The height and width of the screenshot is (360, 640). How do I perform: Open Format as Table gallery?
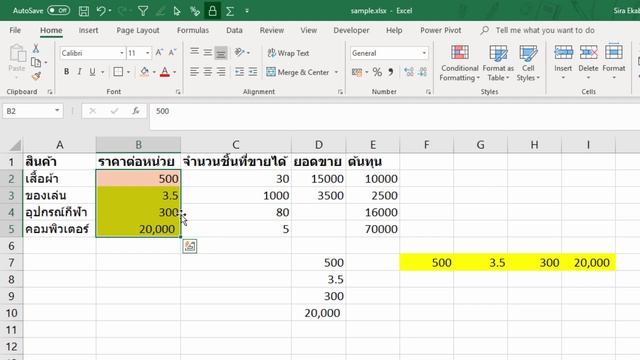tap(498, 63)
